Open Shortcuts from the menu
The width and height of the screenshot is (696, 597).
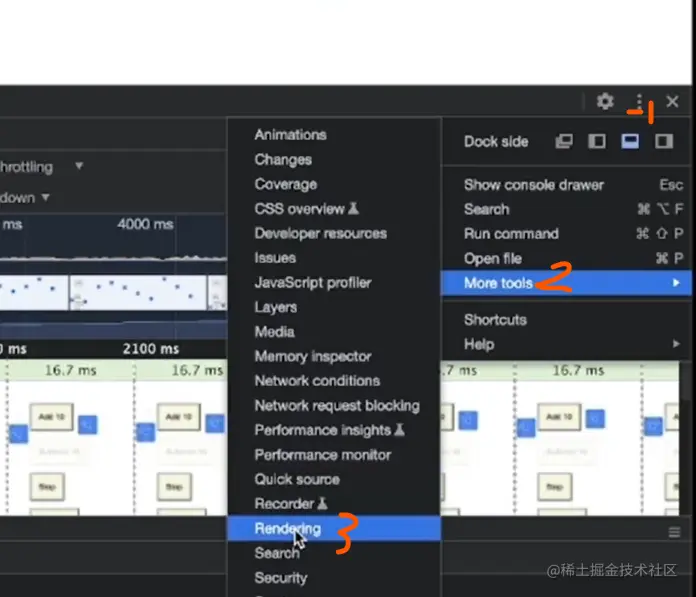pyautogui.click(x=567, y=320)
